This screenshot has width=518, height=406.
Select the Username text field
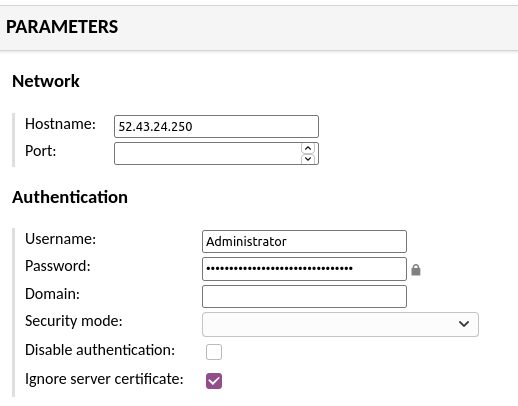(x=304, y=241)
